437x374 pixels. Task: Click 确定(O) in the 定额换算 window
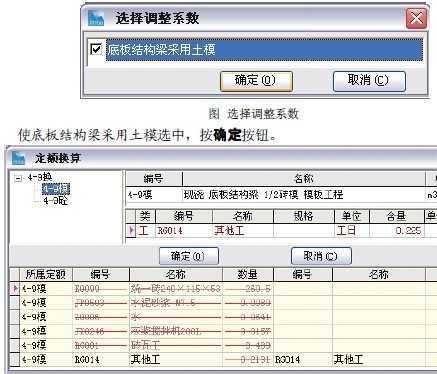[x=189, y=256]
